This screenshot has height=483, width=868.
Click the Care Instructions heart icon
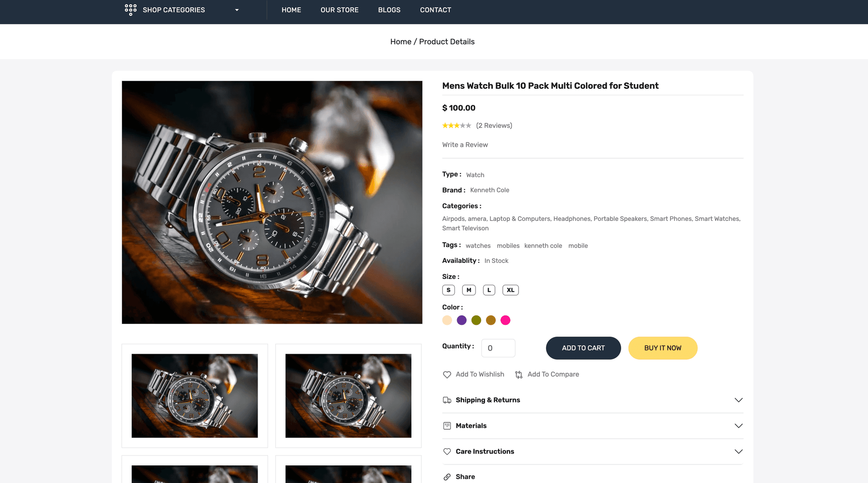coord(447,451)
